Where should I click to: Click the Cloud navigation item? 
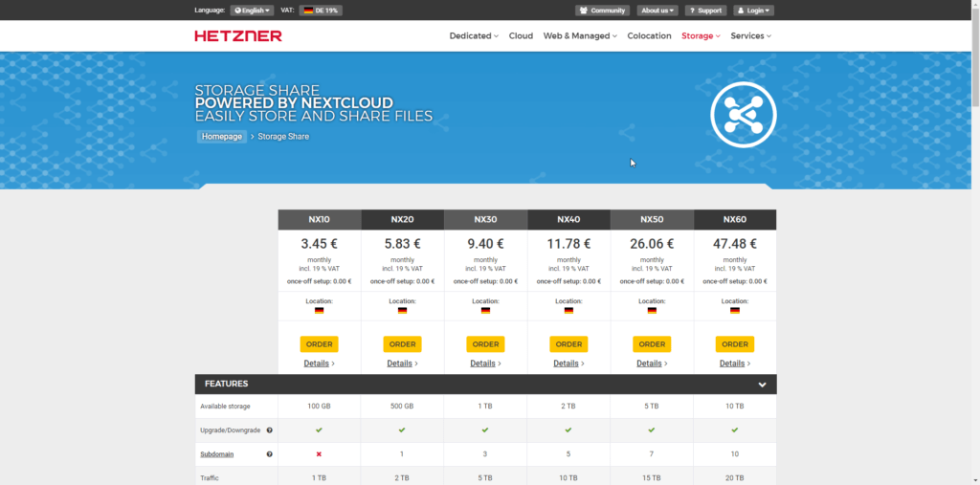coord(521,35)
